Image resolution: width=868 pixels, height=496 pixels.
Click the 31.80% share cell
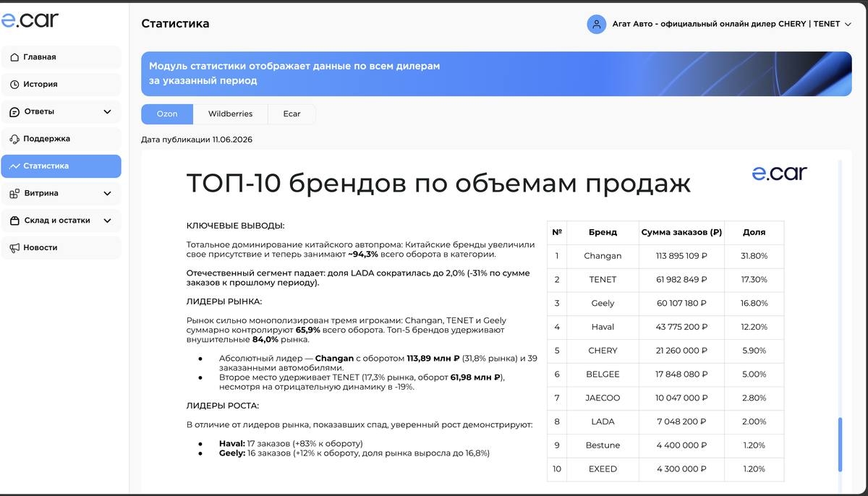tap(754, 256)
